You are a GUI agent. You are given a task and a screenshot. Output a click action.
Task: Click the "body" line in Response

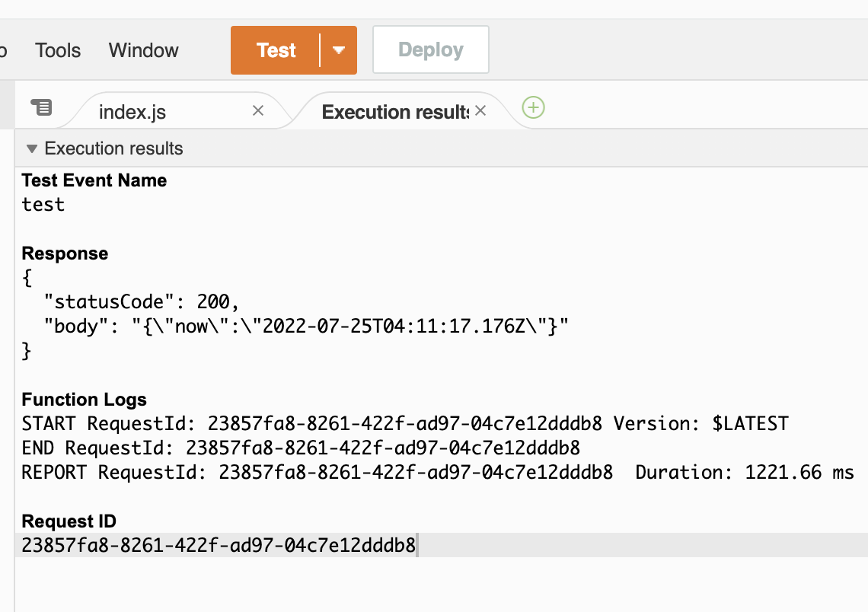[297, 327]
